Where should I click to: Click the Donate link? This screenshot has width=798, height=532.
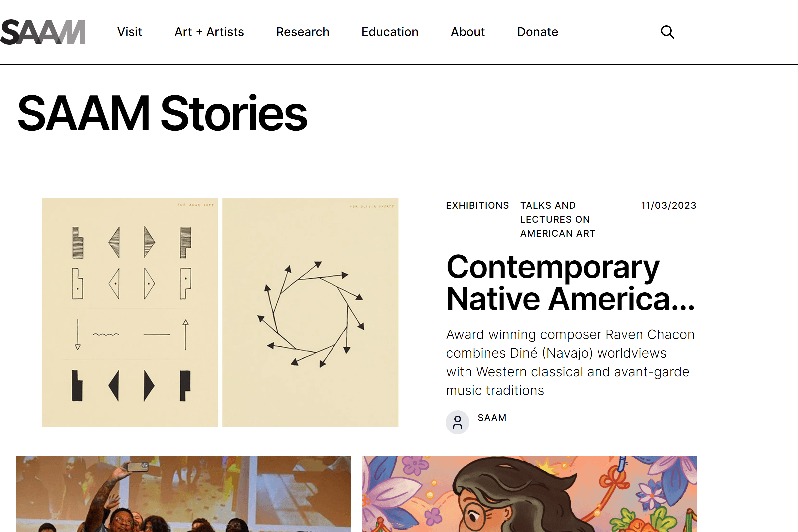(x=537, y=32)
